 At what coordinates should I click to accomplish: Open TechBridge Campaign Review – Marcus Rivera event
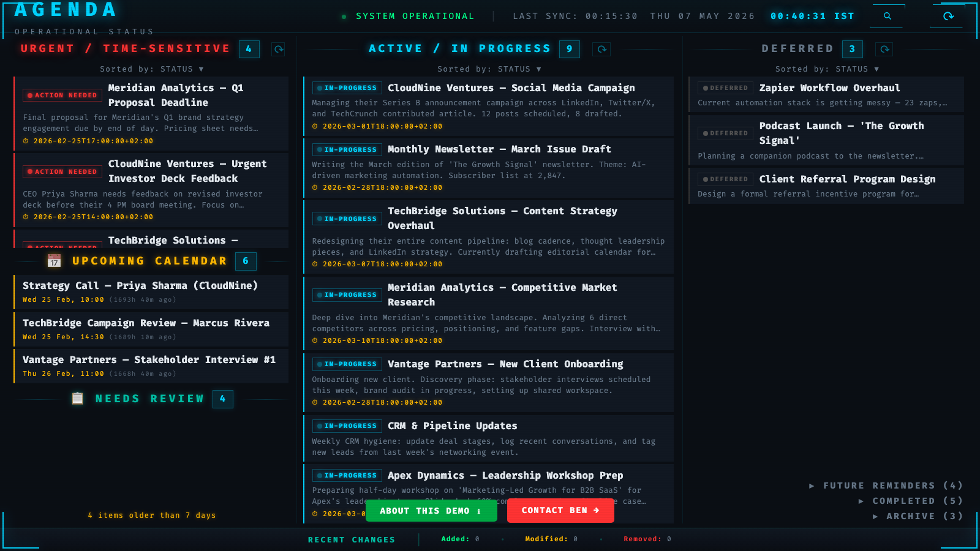click(x=151, y=329)
